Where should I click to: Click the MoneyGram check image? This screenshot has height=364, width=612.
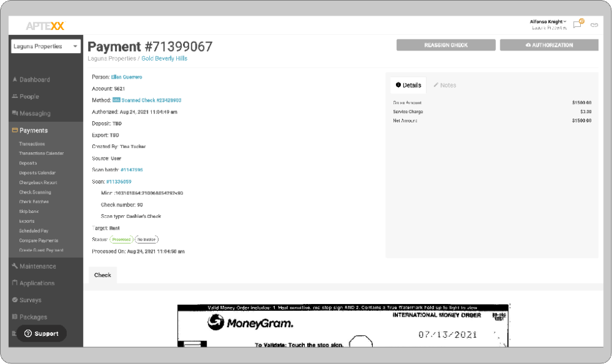click(343, 326)
